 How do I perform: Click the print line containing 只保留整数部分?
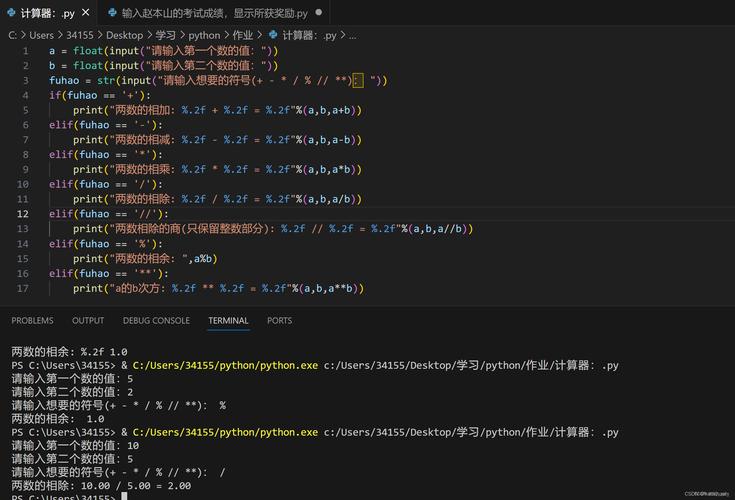[x=273, y=229]
